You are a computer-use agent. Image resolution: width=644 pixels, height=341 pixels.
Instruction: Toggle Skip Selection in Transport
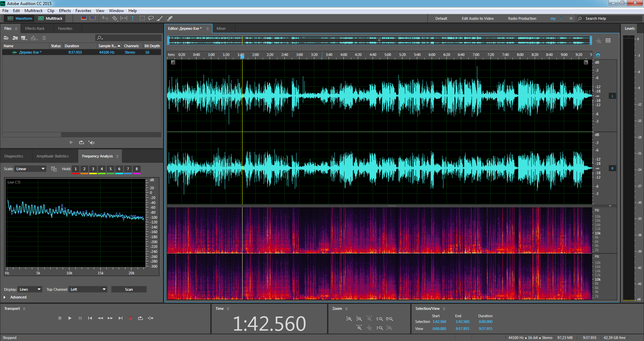151,318
